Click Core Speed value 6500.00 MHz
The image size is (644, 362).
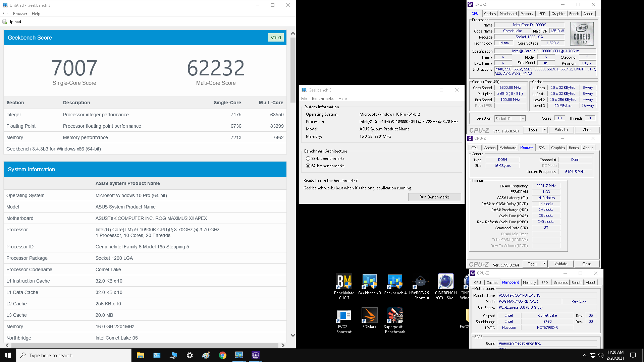[510, 88]
